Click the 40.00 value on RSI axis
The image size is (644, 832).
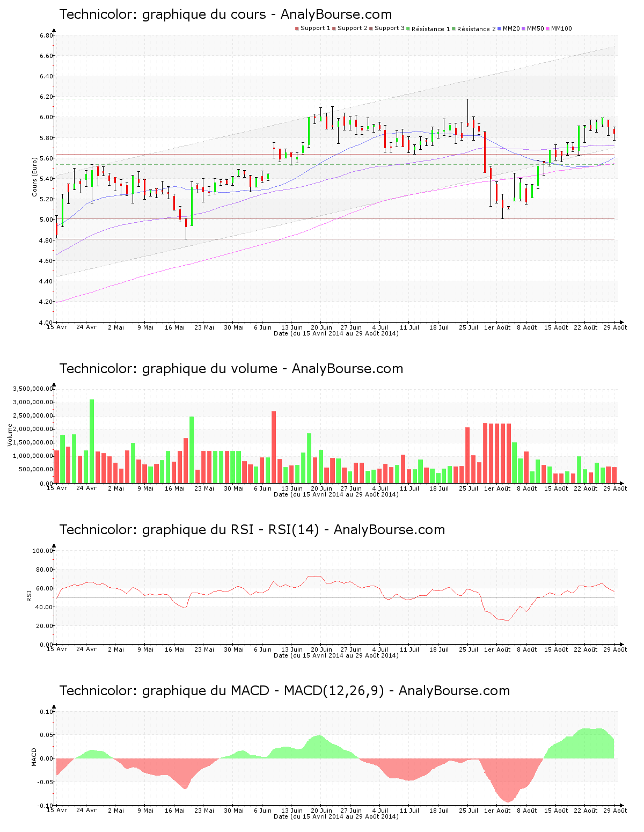tap(45, 607)
